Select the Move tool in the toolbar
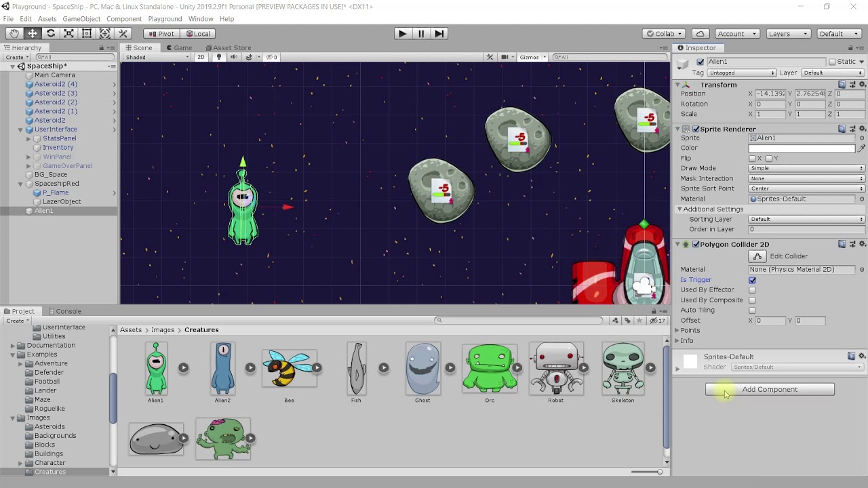Screen dimensions: 868x488 point(32,33)
